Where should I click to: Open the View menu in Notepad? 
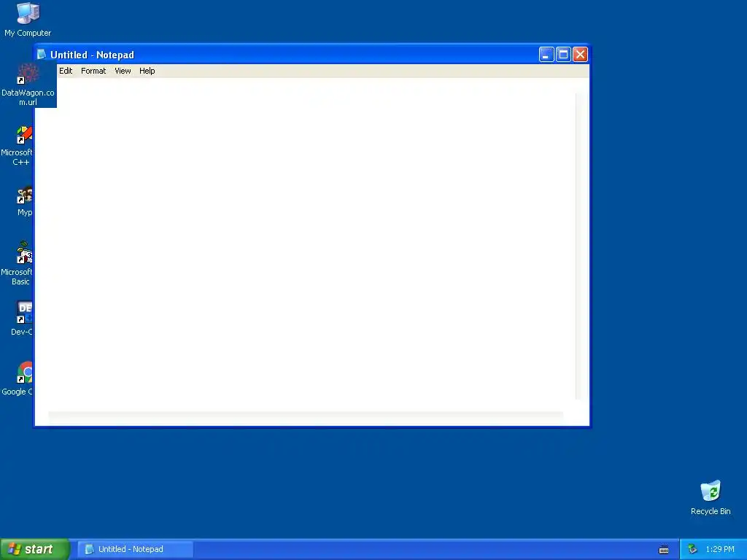pos(123,71)
